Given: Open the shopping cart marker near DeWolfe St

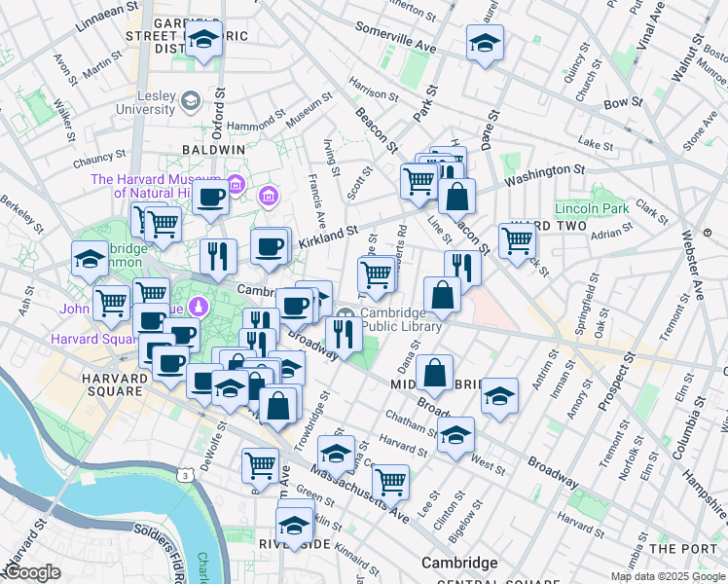Looking at the screenshot, I should pos(260,465).
